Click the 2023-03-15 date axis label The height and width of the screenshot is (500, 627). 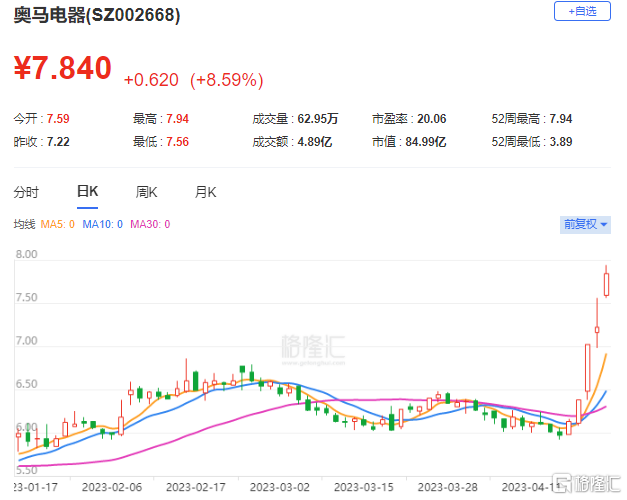(364, 487)
